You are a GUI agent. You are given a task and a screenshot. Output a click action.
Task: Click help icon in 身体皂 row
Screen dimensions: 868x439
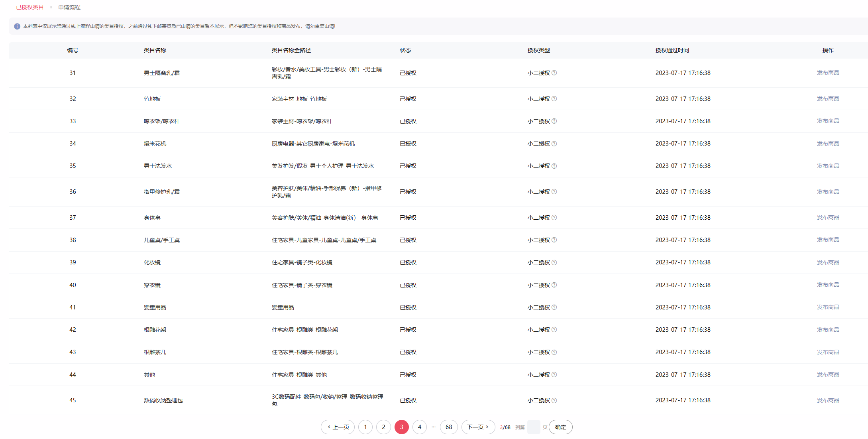pyautogui.click(x=554, y=218)
